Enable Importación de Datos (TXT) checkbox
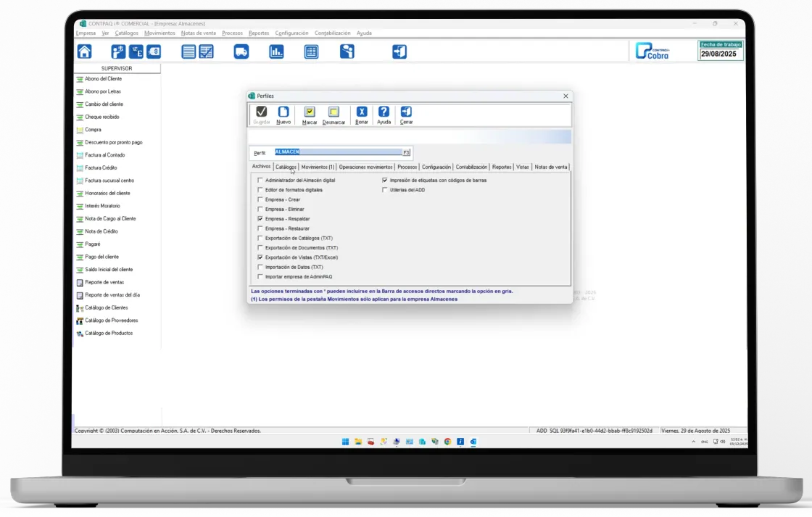The image size is (812, 517). (260, 268)
